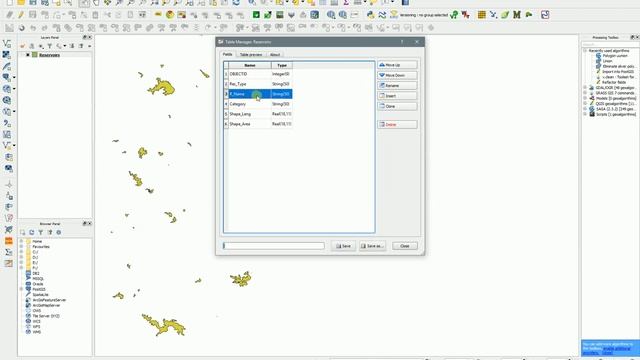Select the Fields tab
Viewport: 640px width, 360px height.
tap(227, 54)
